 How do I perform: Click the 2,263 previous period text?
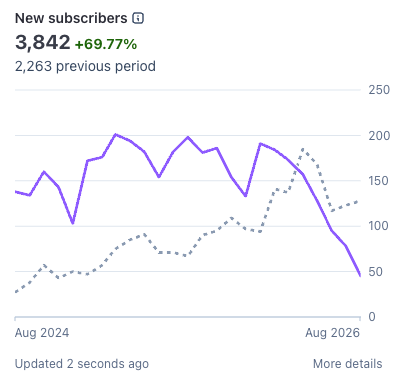[85, 66]
